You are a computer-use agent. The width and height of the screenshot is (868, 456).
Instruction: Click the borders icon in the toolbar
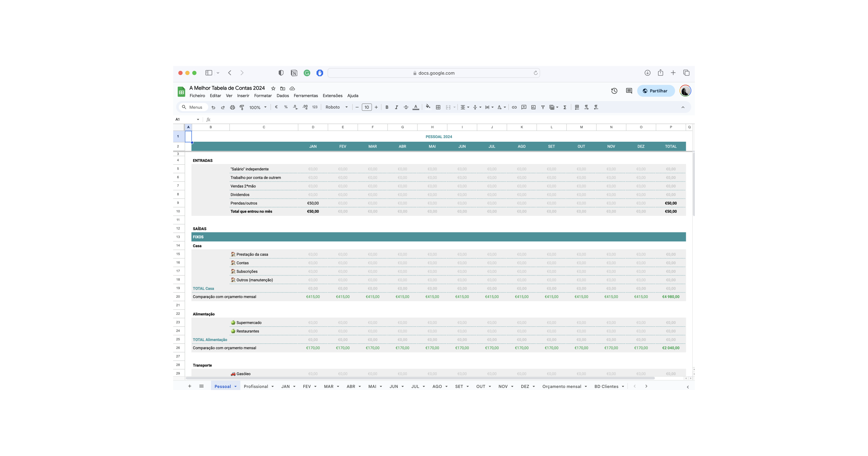pos(438,107)
